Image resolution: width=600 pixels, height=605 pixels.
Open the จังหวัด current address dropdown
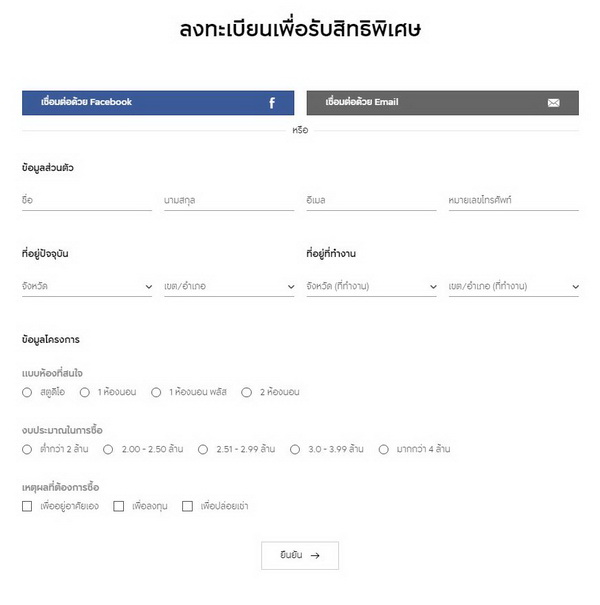87,287
